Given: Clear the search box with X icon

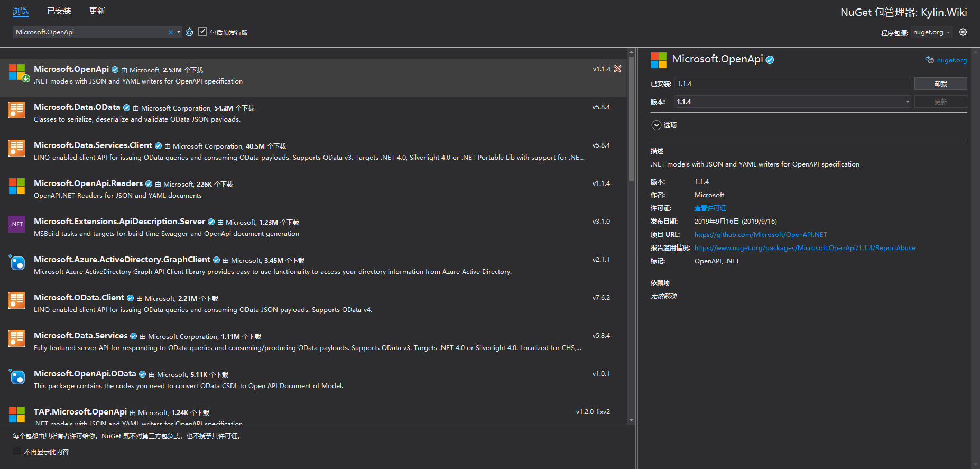Looking at the screenshot, I should (171, 32).
